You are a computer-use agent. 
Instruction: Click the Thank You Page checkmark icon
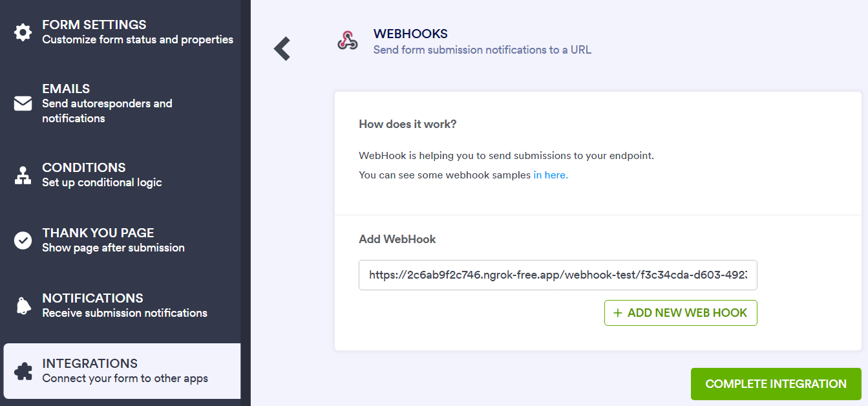coord(23,240)
